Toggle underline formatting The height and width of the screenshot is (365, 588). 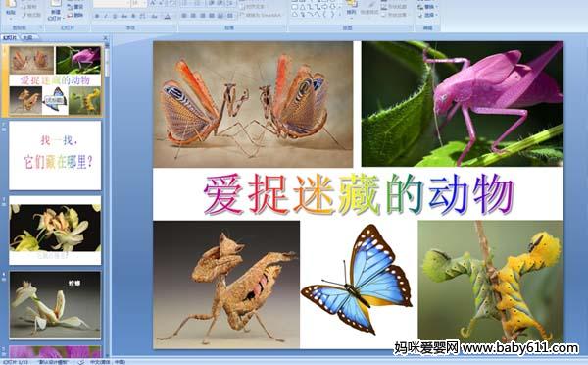[115, 16]
